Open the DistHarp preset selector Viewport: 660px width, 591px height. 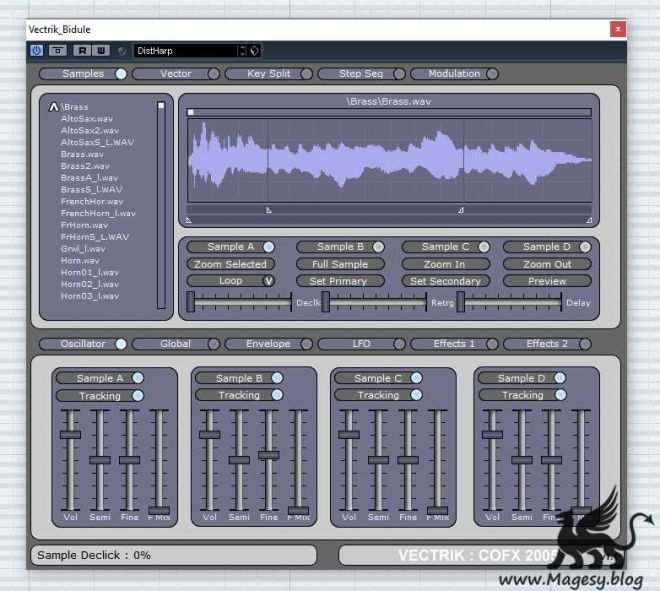pos(185,50)
